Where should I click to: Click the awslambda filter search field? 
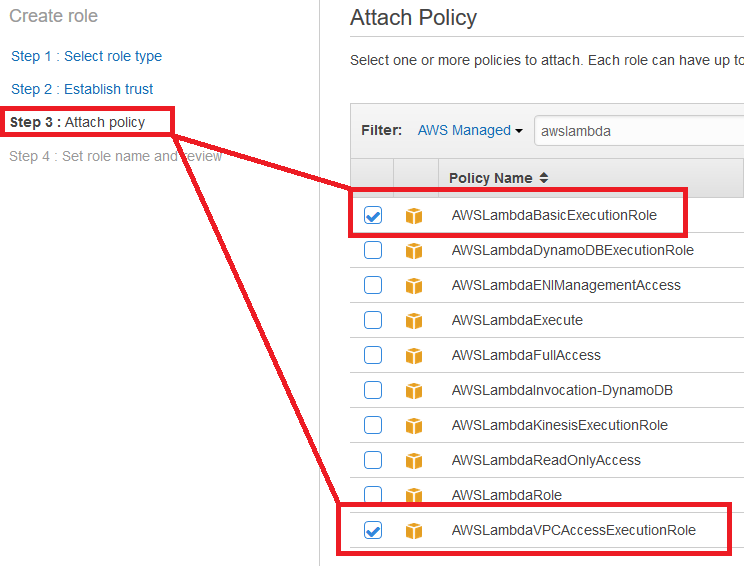pyautogui.click(x=639, y=130)
